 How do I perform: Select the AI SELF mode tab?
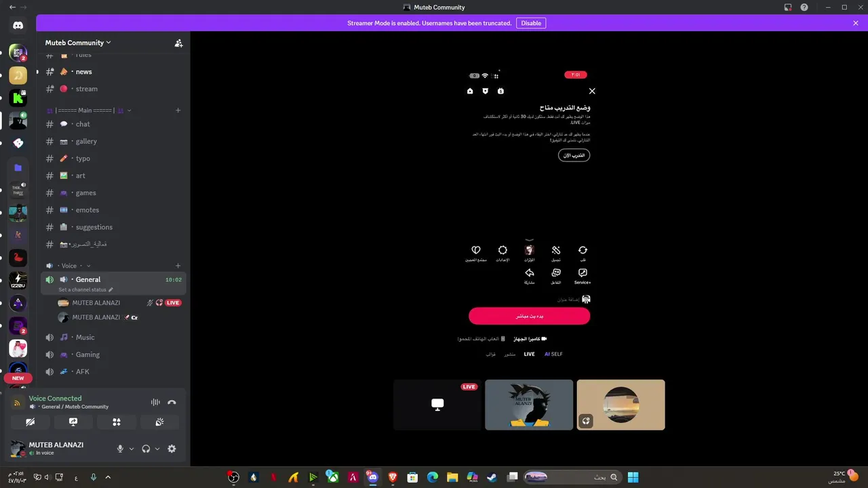coord(553,354)
